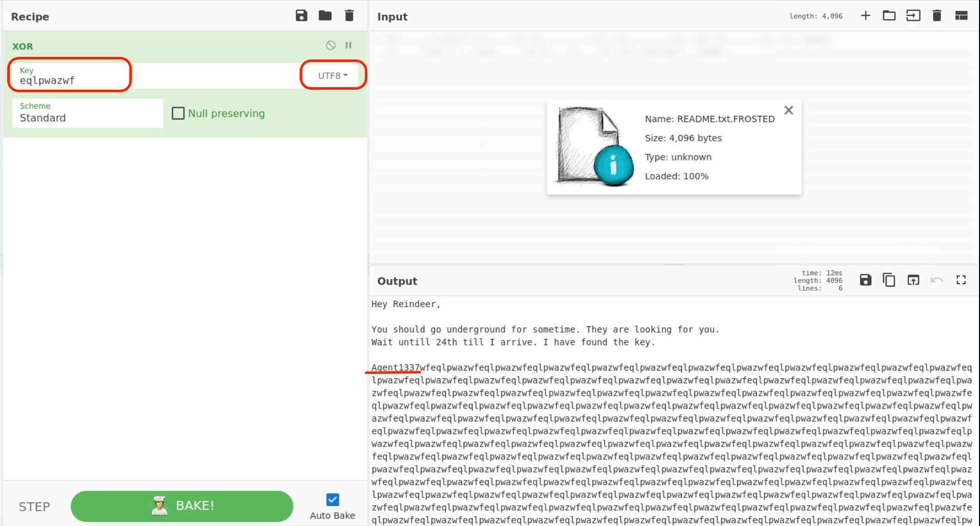Open the Scheme Standard dropdown

pyautogui.click(x=87, y=113)
